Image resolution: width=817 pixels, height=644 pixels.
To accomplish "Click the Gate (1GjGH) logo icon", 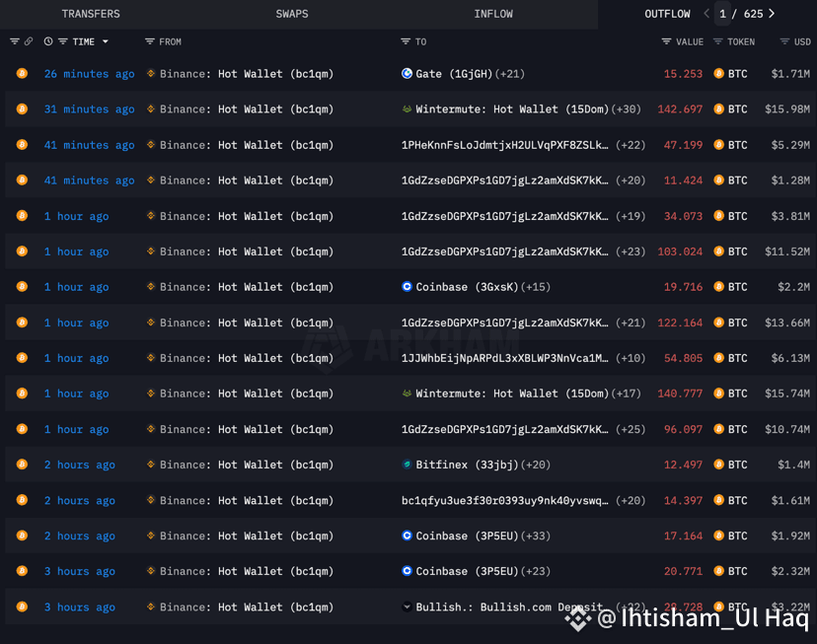I will coord(407,73).
